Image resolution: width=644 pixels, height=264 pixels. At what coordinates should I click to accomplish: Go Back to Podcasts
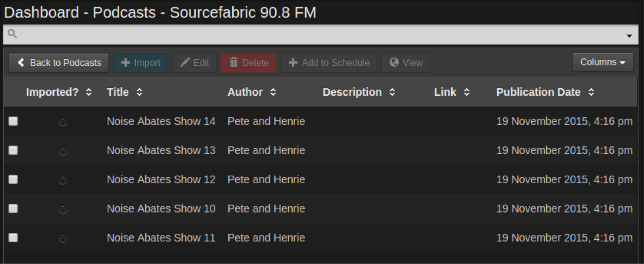(x=59, y=63)
